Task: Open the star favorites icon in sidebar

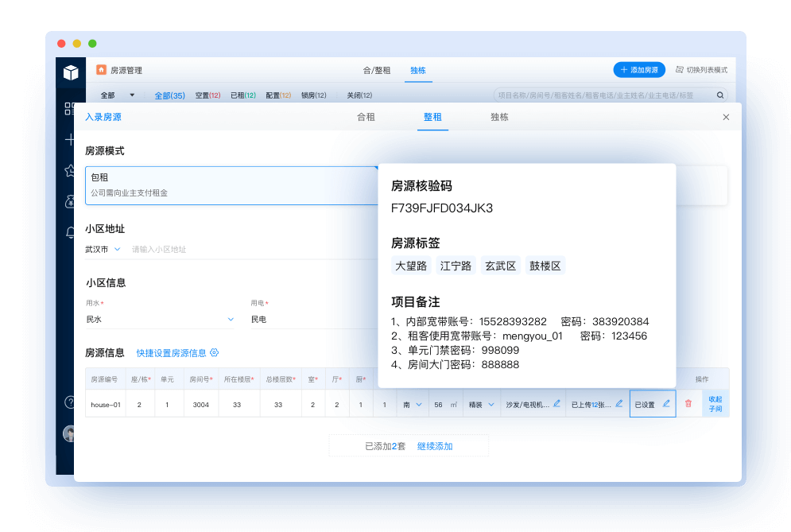Action: tap(70, 171)
